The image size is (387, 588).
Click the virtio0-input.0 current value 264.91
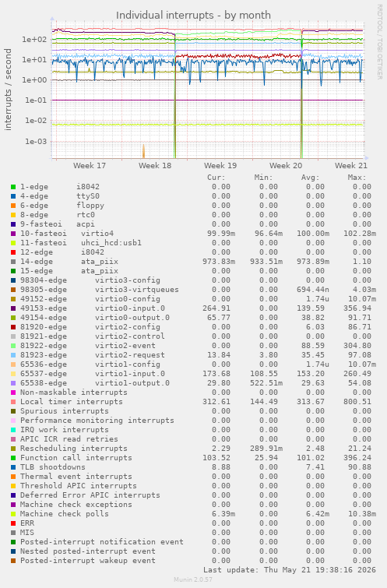216,308
